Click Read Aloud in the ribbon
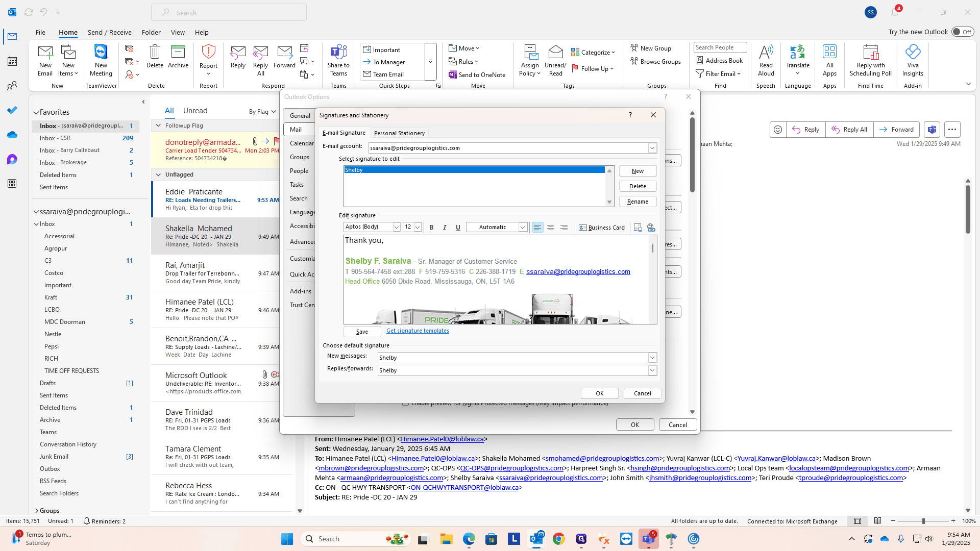The image size is (980, 551). [766, 61]
